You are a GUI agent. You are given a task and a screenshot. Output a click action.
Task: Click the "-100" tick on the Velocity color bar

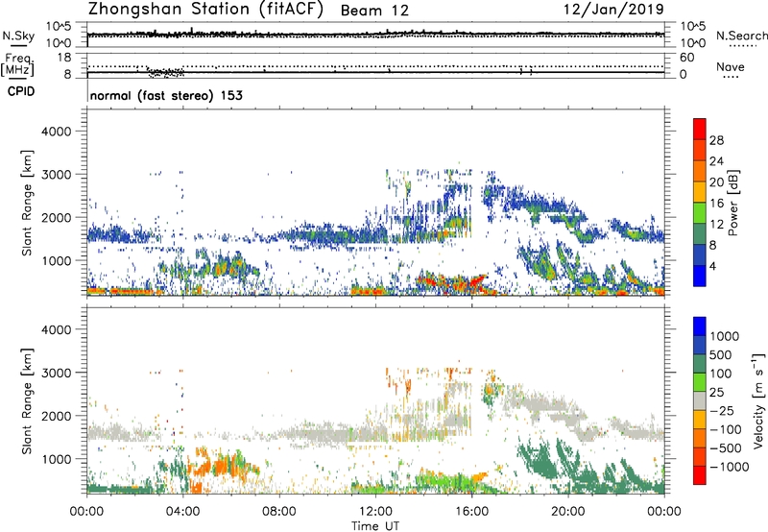(x=726, y=429)
